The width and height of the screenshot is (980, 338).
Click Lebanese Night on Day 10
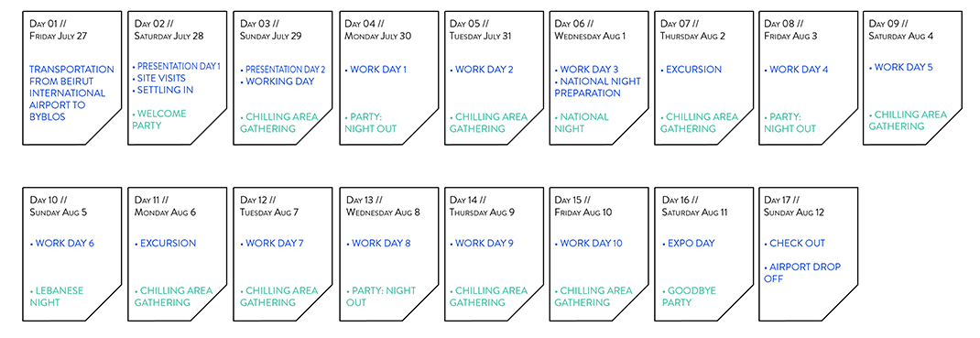pos(56,296)
